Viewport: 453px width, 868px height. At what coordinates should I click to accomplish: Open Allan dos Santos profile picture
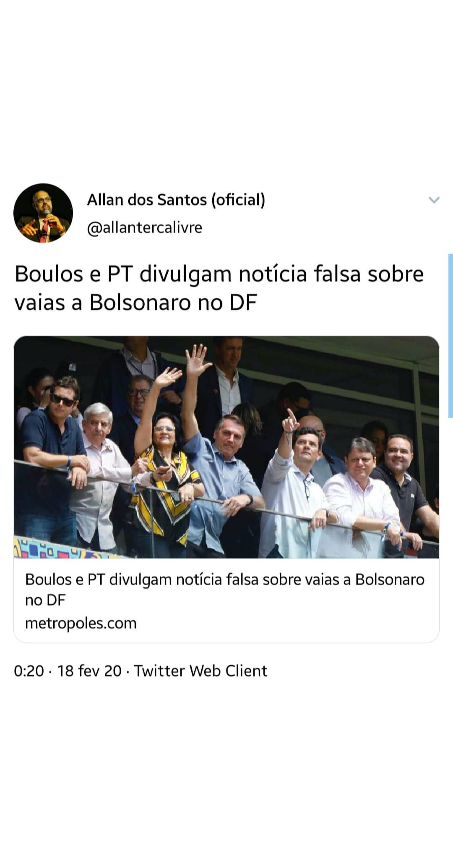coord(43,213)
